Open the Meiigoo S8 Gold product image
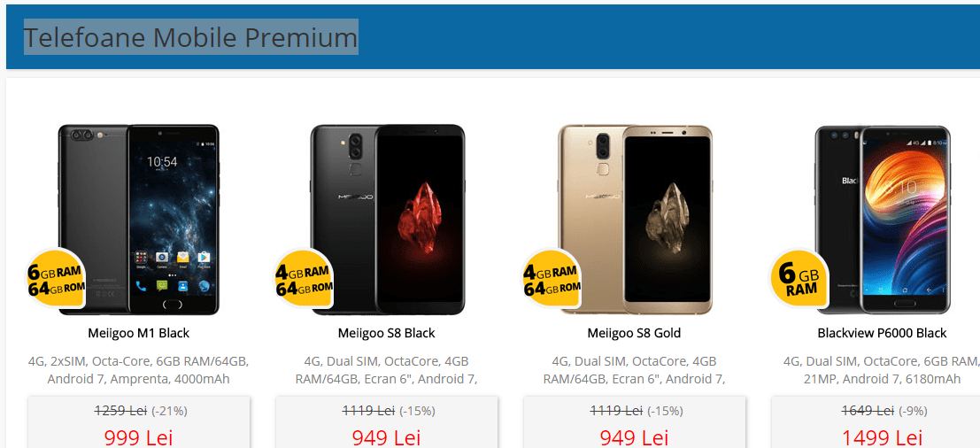Image resolution: width=980 pixels, height=448 pixels. (x=635, y=220)
